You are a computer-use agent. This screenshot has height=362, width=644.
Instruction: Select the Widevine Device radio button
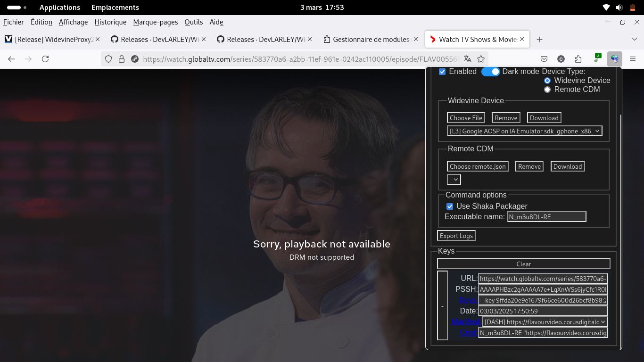point(547,81)
